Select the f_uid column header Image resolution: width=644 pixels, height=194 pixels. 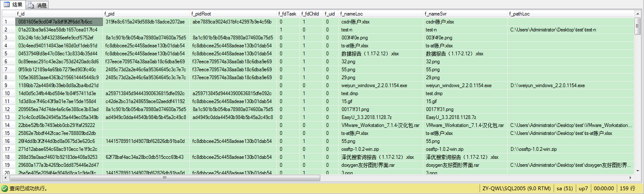(331, 14)
